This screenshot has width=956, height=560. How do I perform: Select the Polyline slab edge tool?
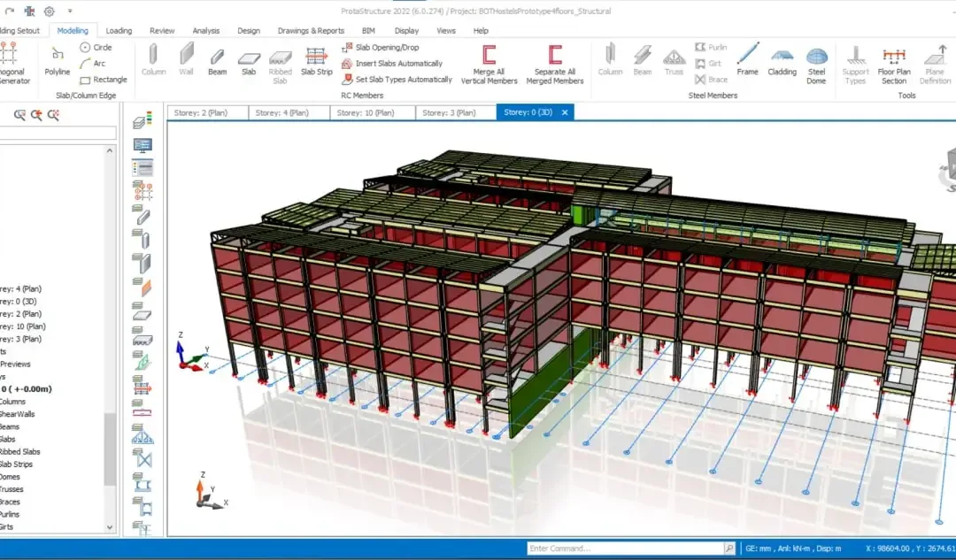pyautogui.click(x=58, y=62)
